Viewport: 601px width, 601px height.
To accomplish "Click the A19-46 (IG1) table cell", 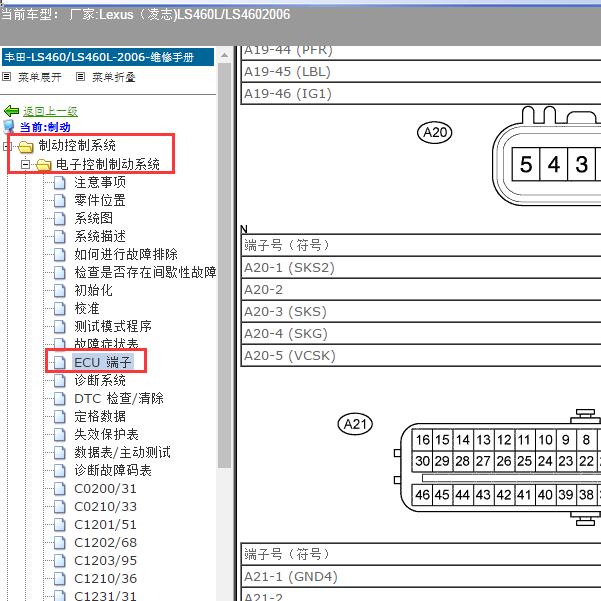I will tap(421, 94).
